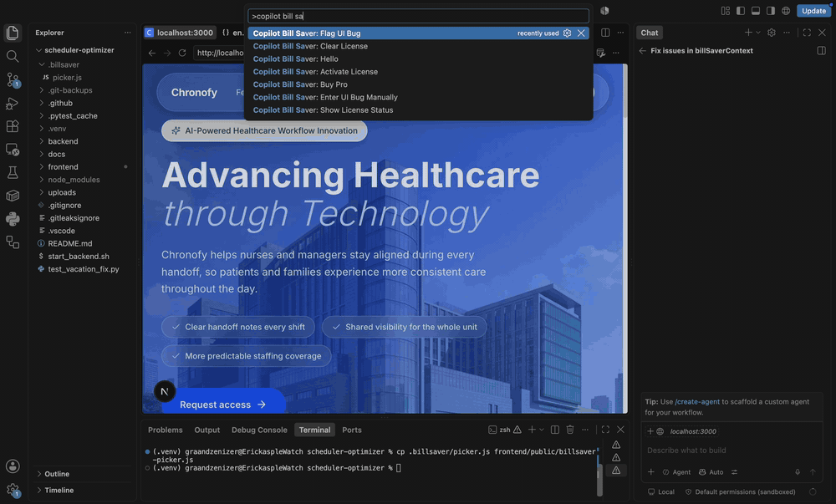836x504 pixels.
Task: Split the terminal
Action: pyautogui.click(x=555, y=430)
